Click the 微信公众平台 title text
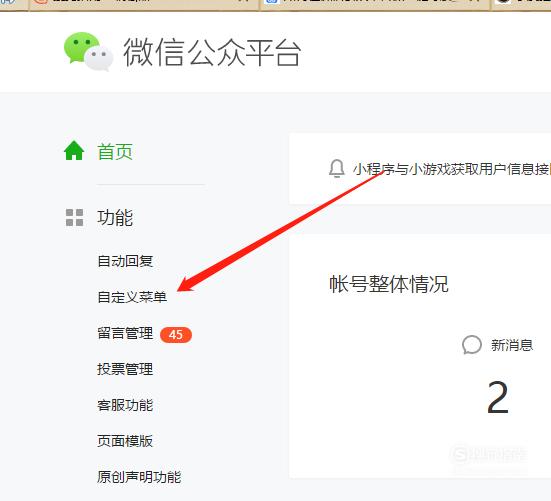551x501 pixels. click(x=212, y=53)
